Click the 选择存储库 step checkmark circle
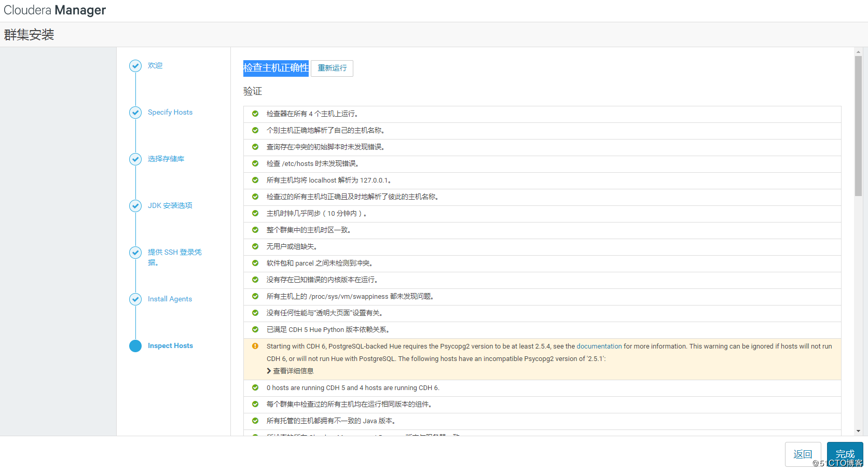 tap(135, 159)
